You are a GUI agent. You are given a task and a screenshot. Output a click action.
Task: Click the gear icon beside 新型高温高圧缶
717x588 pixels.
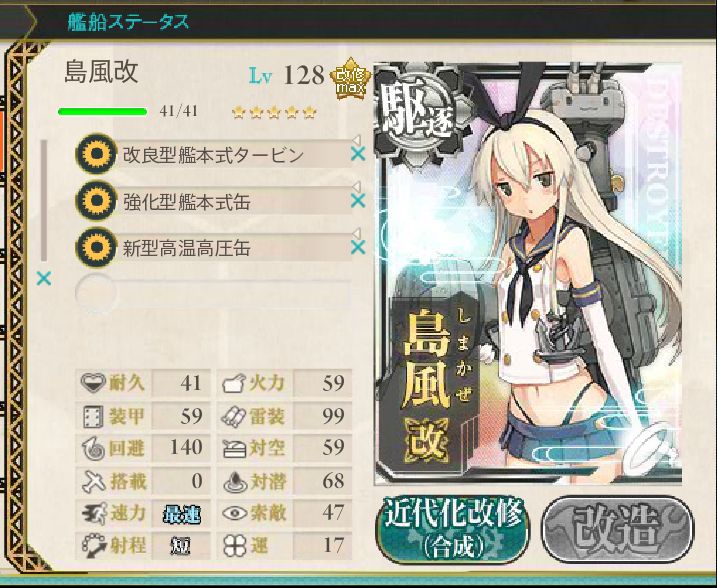(x=96, y=247)
